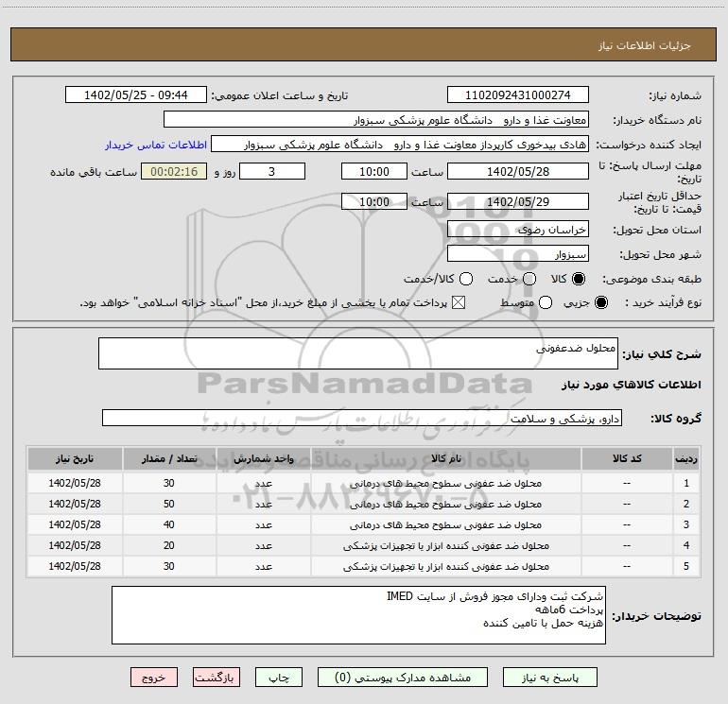Click the price validity date 1402/05/29 field
Image resolution: width=728 pixels, height=704 pixels.
[518, 201]
